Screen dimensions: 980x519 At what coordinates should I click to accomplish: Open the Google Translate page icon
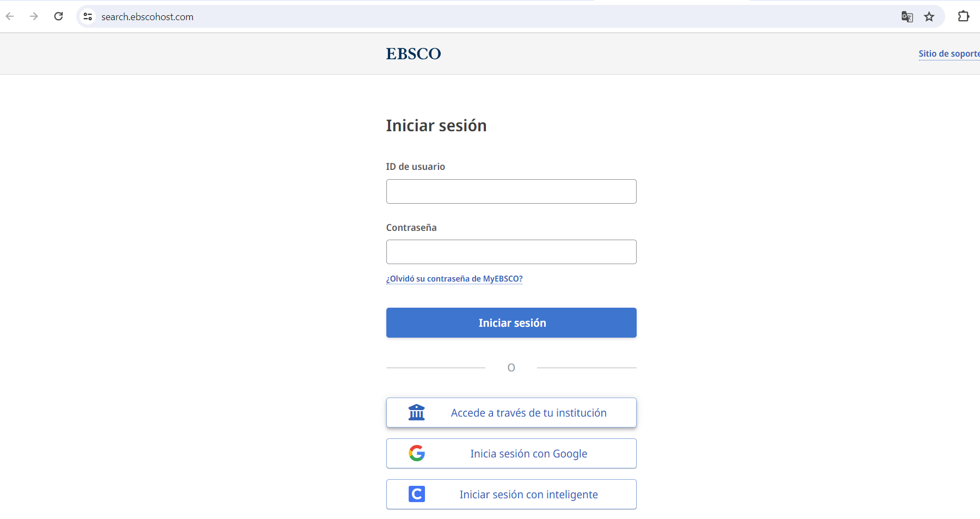907,17
